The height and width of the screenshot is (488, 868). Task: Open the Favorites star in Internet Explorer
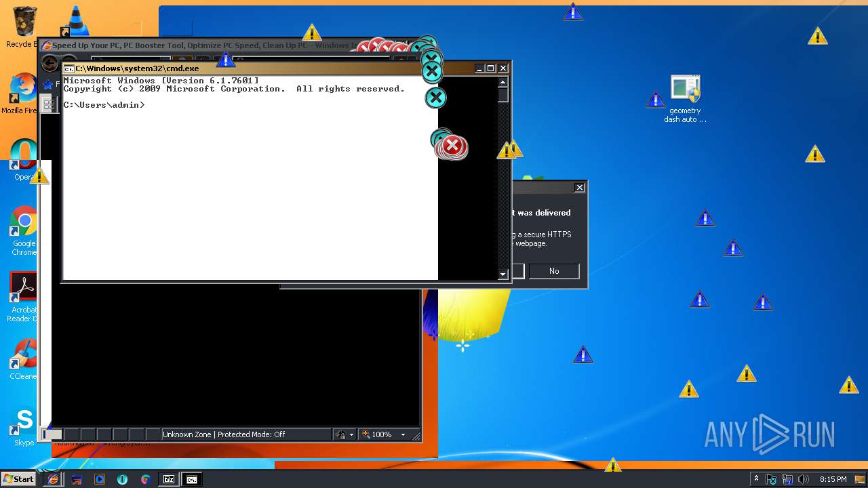coord(47,85)
